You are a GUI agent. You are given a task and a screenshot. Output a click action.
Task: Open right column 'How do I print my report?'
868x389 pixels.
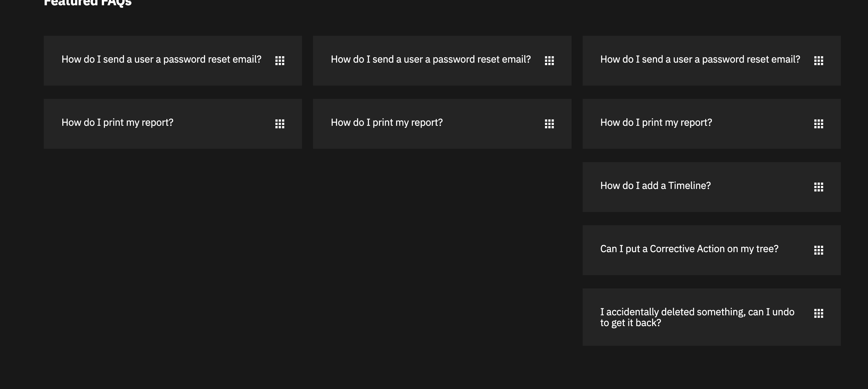click(656, 122)
